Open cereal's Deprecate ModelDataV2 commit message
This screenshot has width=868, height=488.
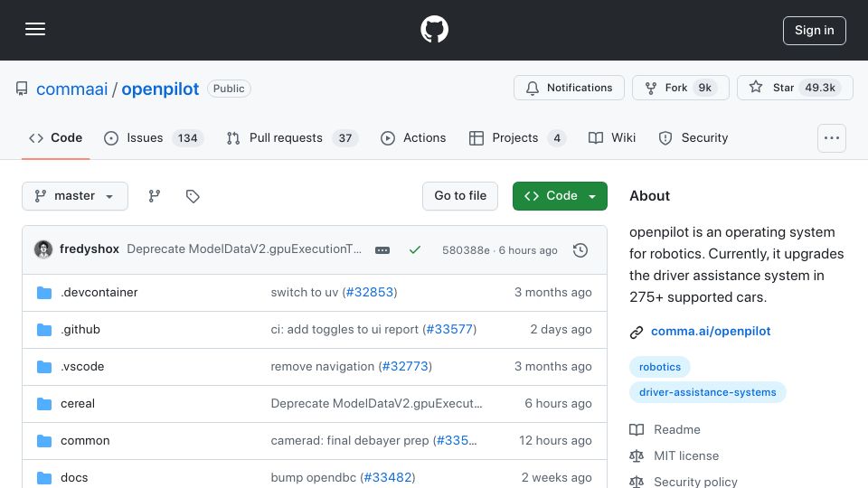click(x=376, y=403)
